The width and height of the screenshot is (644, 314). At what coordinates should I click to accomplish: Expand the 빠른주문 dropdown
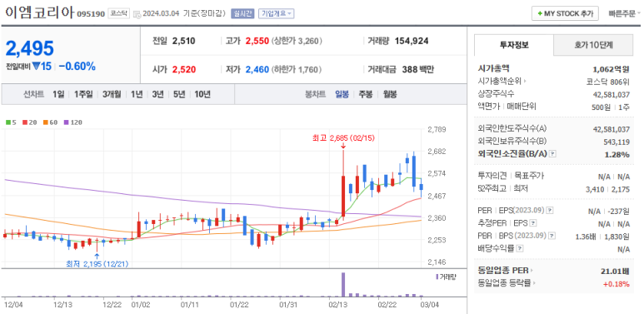pyautogui.click(x=624, y=13)
